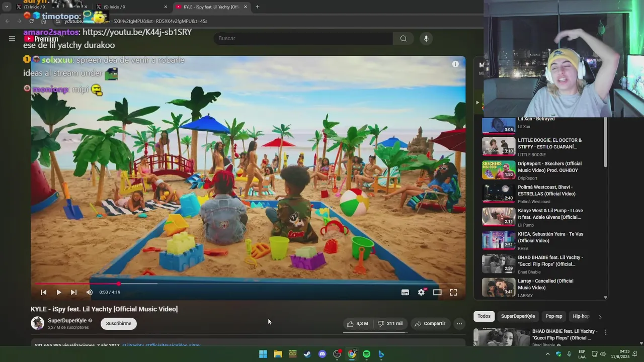Screen dimensions: 644x362
Task: Show hidden system tray icons
Action: (547, 354)
